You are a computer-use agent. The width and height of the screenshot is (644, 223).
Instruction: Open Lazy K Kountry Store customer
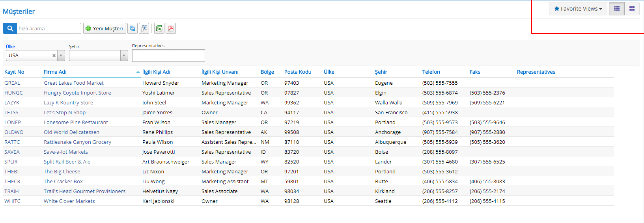click(x=69, y=102)
